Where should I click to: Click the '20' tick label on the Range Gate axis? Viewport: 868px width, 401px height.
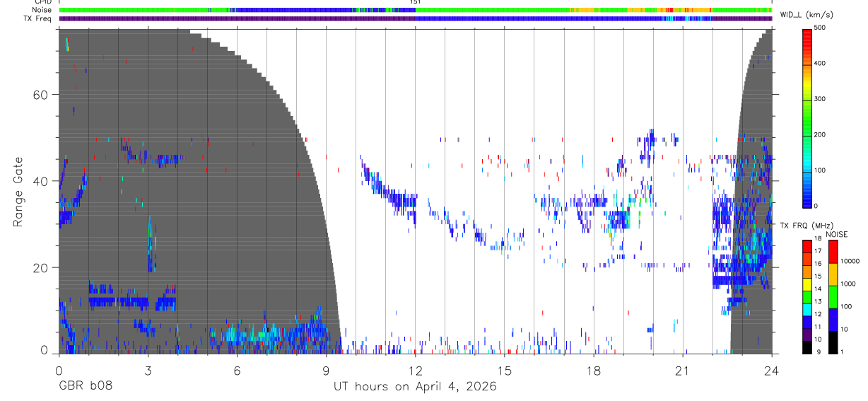(42, 267)
